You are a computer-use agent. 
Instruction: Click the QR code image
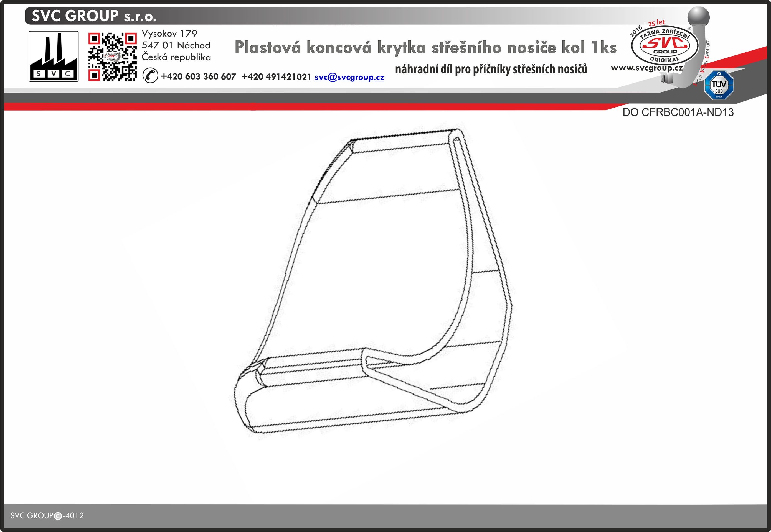tap(112, 57)
